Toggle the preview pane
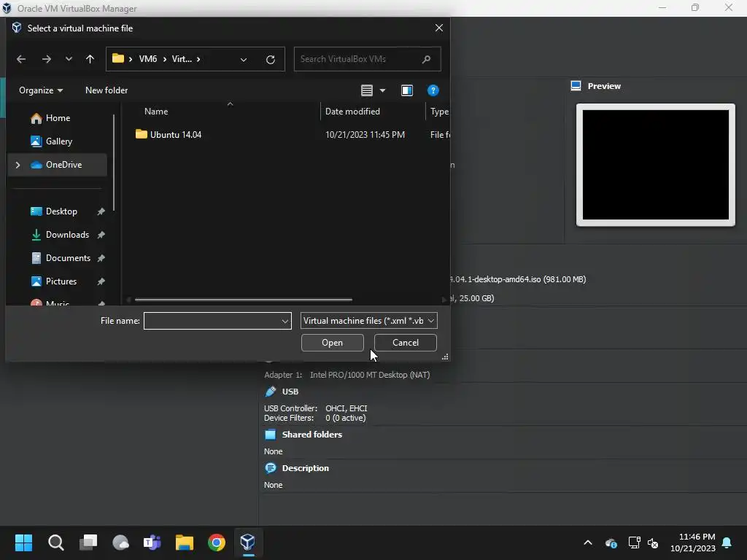 [407, 90]
